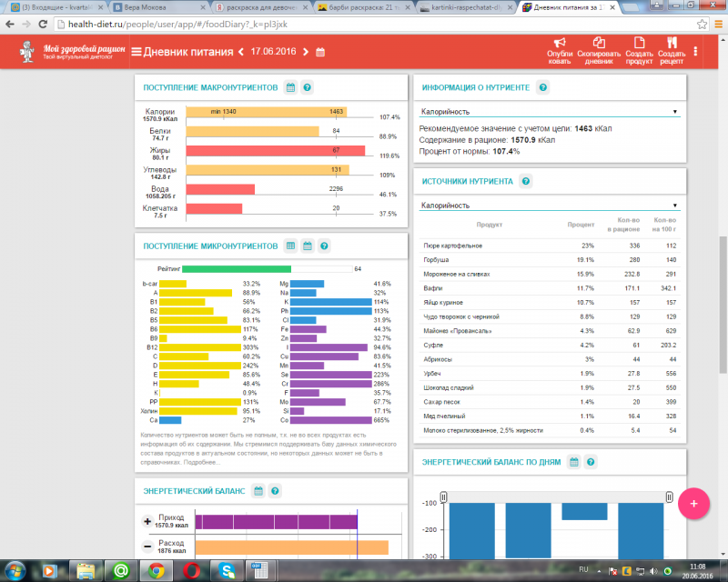
Task: Click the left range handle on daily chart
Action: 443,497
